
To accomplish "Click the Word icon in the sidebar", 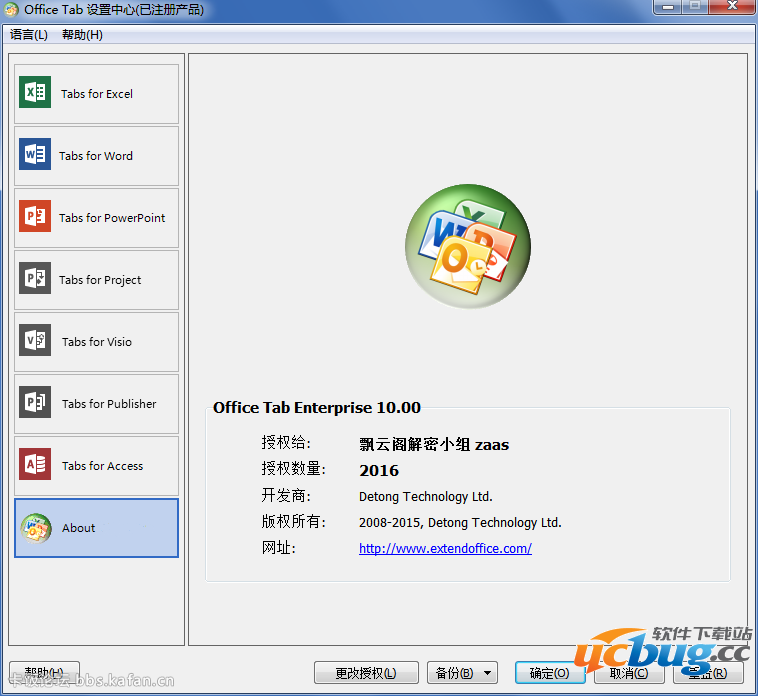I will coord(35,154).
